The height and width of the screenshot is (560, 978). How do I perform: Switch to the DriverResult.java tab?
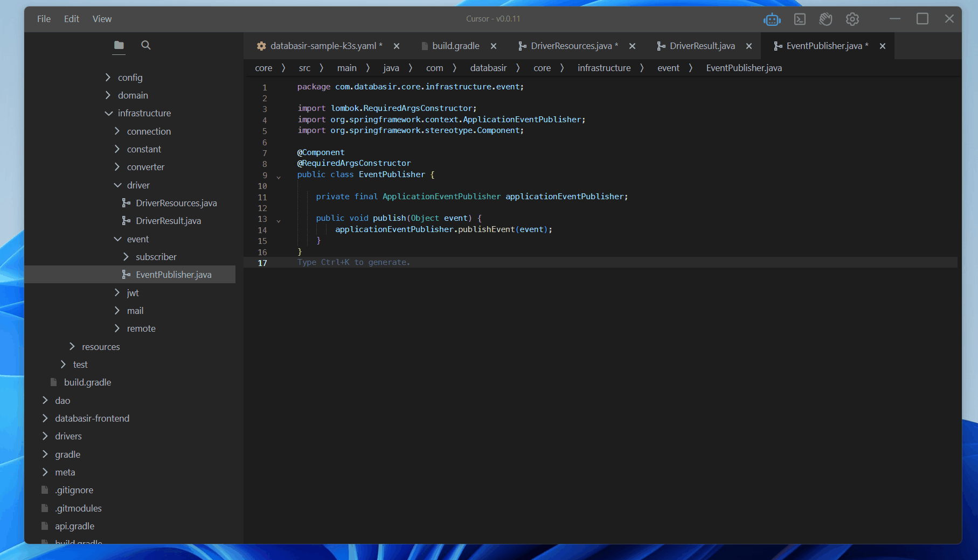tap(702, 46)
